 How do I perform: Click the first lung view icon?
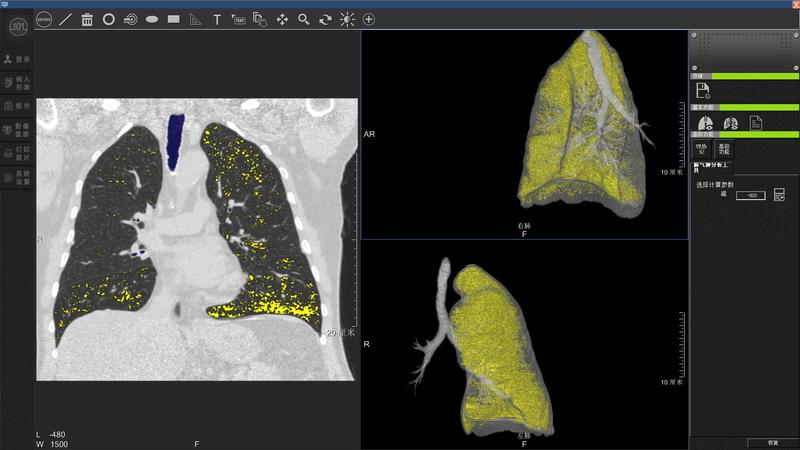point(706,123)
